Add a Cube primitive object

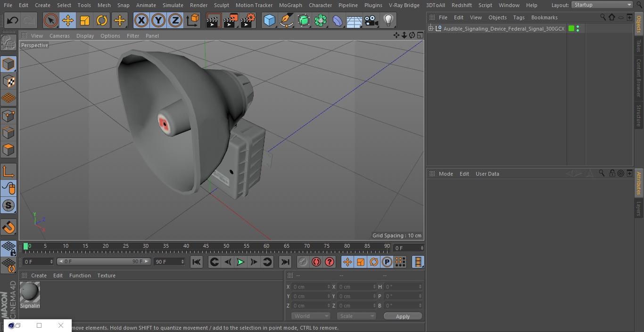[269, 21]
